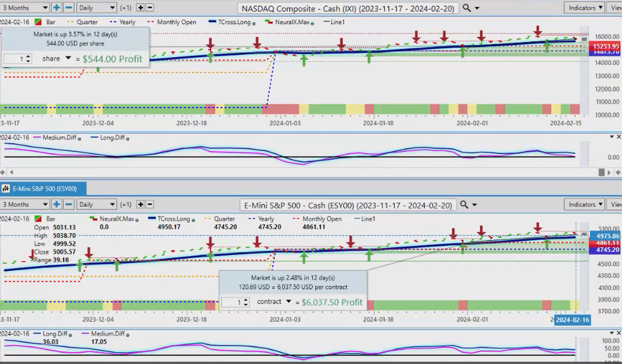Click Bar chart-type icon in NASDAQ legend

38,22
